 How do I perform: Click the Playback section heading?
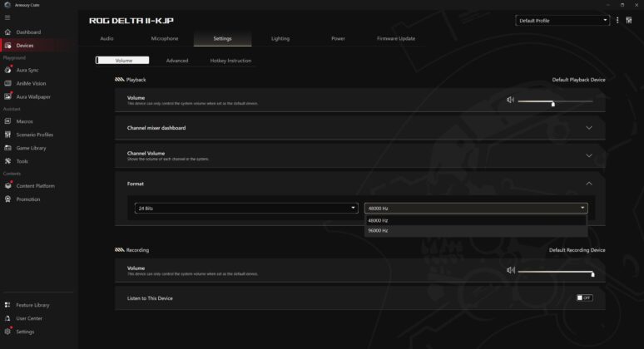pyautogui.click(x=136, y=80)
